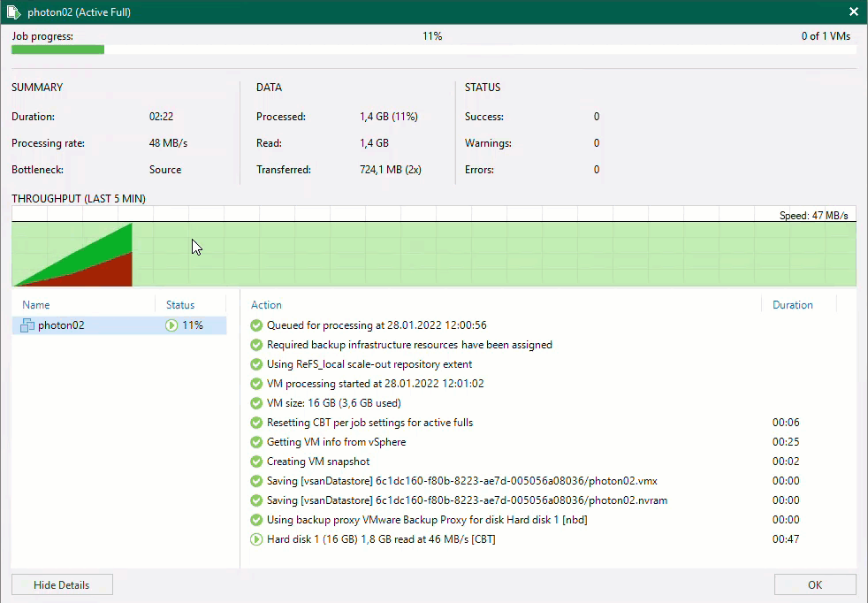Click the success icon for Resetting CBT row
Screen dimensions: 868x603
256,423
